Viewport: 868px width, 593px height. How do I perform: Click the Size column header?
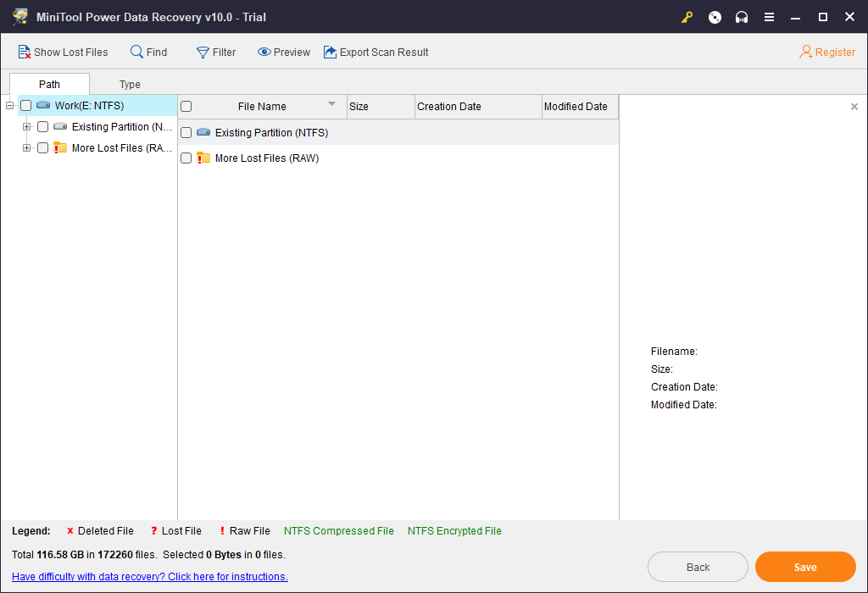click(x=381, y=106)
